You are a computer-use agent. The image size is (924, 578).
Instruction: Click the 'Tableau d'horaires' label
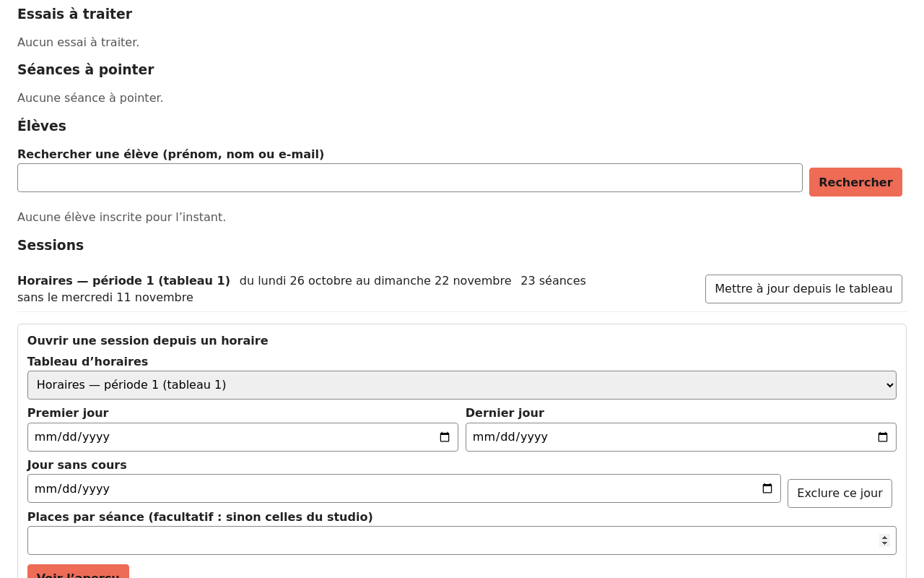[x=88, y=361]
